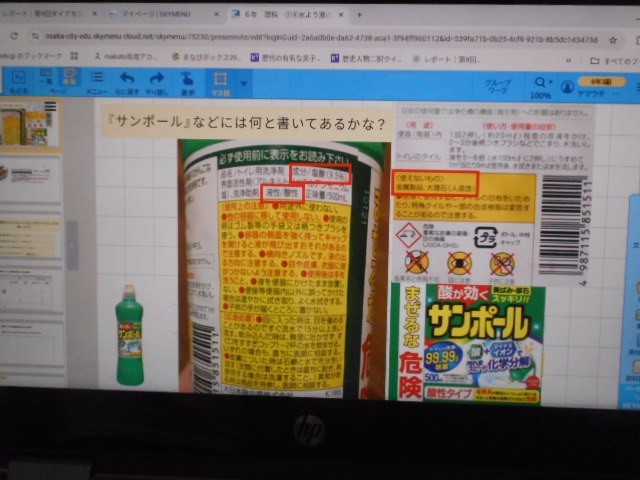Reload the page with browser refresh icon
This screenshot has width=640, height=480.
pos(14,36)
